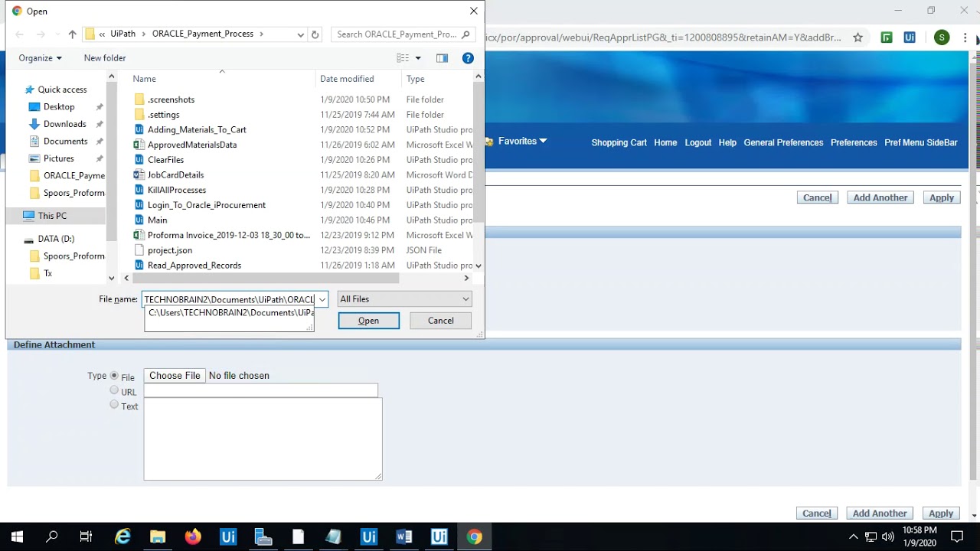
Task: Click in the URL text field
Action: [x=260, y=390]
